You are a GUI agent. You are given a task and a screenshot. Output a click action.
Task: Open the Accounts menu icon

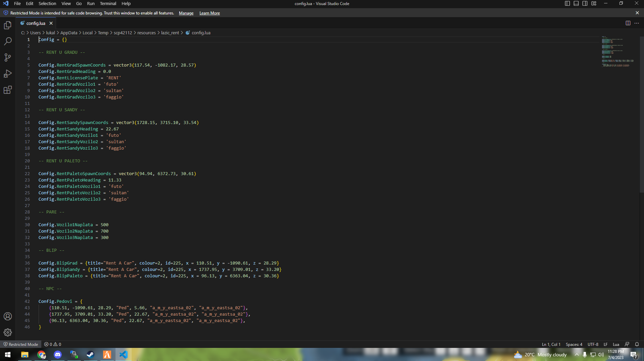(7, 316)
